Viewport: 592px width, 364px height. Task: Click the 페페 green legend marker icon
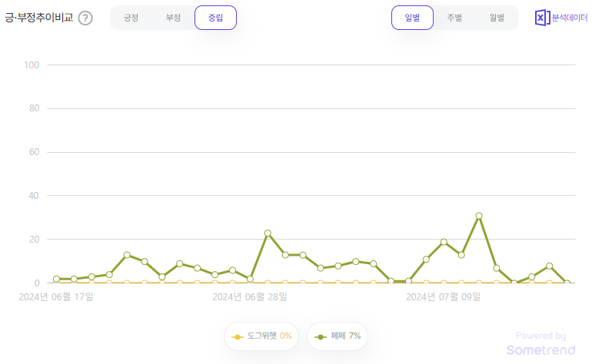[320, 337]
